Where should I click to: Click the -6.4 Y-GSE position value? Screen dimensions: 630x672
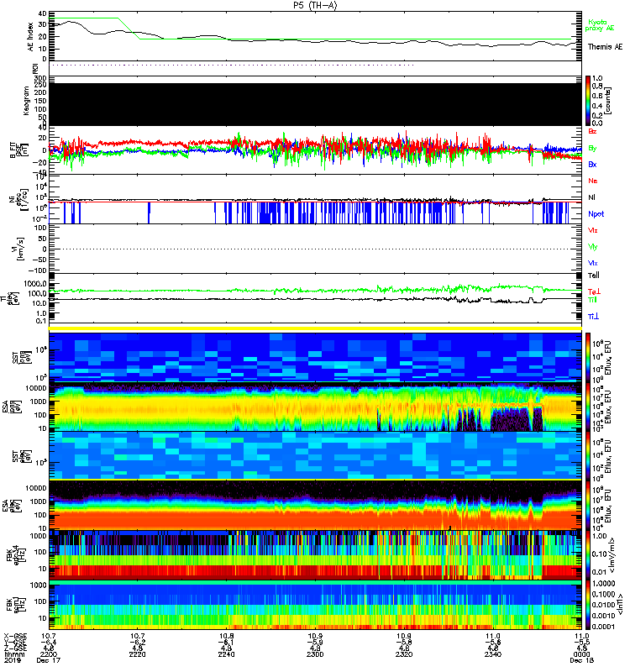49,642
